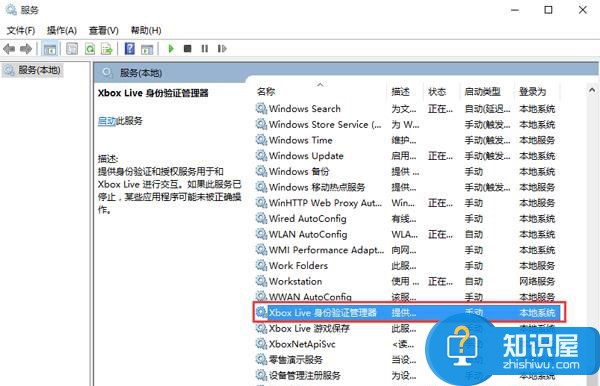The image size is (600, 386).
Task: Click the scrollbar up arrow in list
Action: point(592,90)
